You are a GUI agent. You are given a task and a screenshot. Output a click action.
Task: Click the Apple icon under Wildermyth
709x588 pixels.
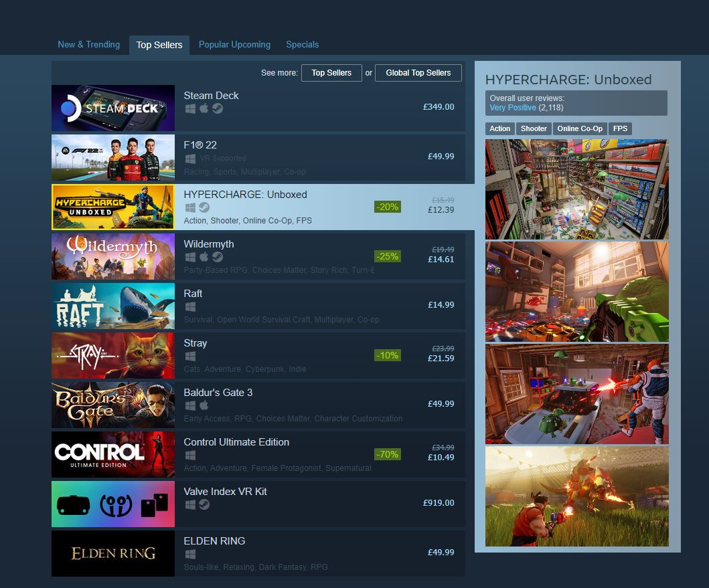coord(204,257)
